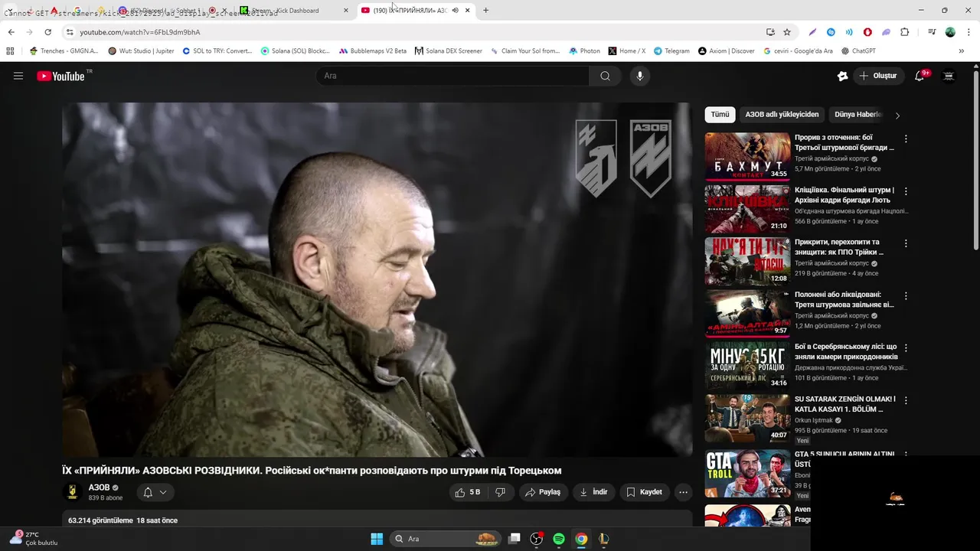
Task: Expand overflow bookmarks chevron
Action: tap(962, 51)
